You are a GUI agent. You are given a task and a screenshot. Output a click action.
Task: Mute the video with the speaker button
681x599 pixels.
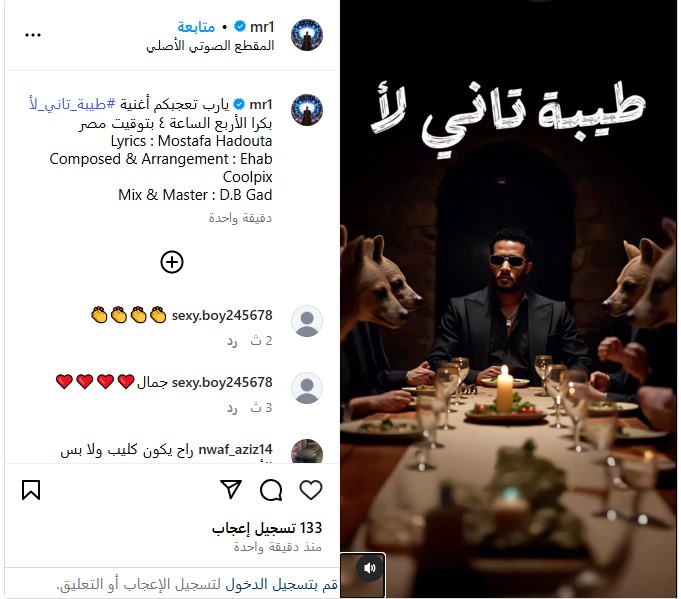(370, 568)
